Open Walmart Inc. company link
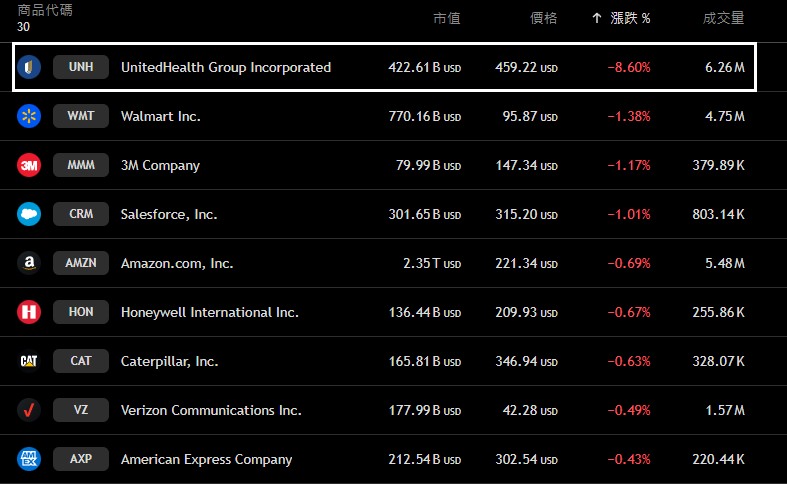787x484 pixels. click(160, 116)
